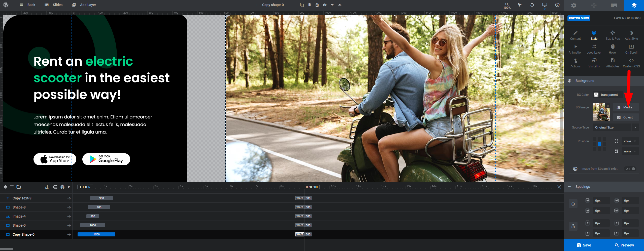Screen dimensions: 644x251
Task: Duplicate layer with the copy icon
Action: pos(302,5)
